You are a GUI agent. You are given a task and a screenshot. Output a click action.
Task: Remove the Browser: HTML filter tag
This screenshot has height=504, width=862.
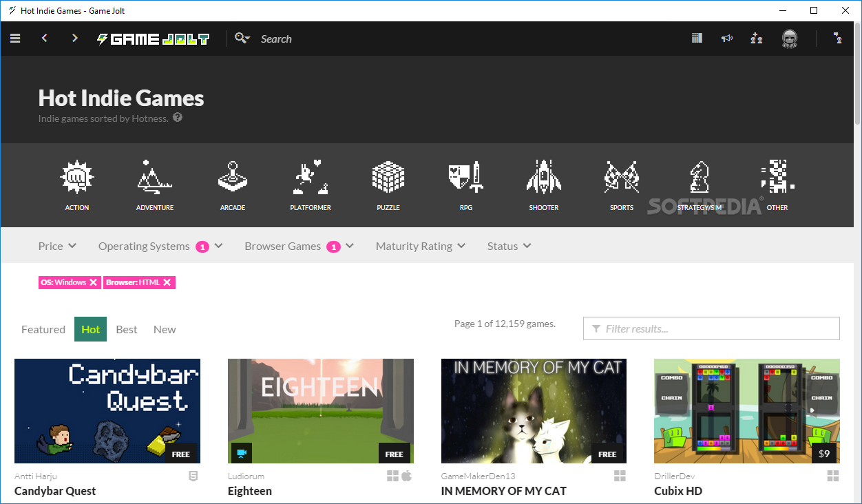point(167,282)
